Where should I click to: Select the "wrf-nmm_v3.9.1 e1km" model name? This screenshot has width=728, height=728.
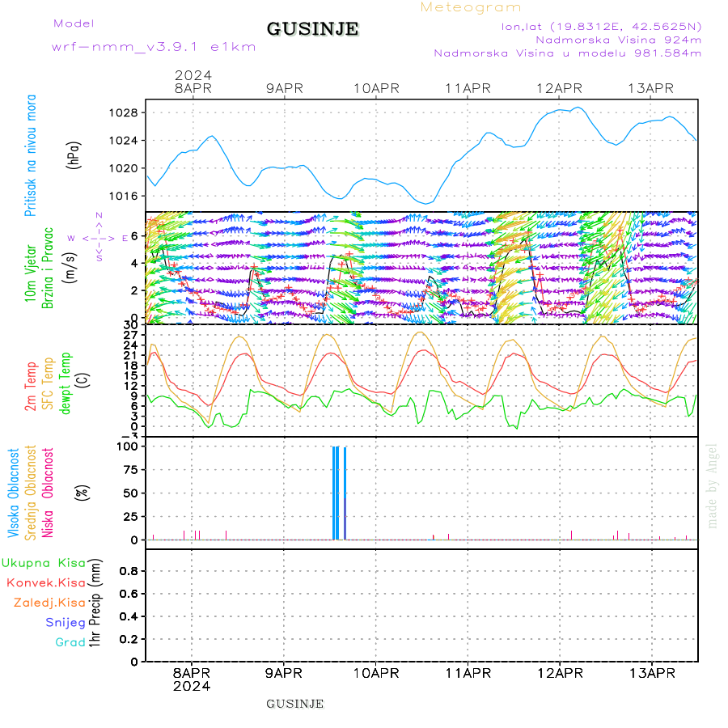[x=154, y=47]
